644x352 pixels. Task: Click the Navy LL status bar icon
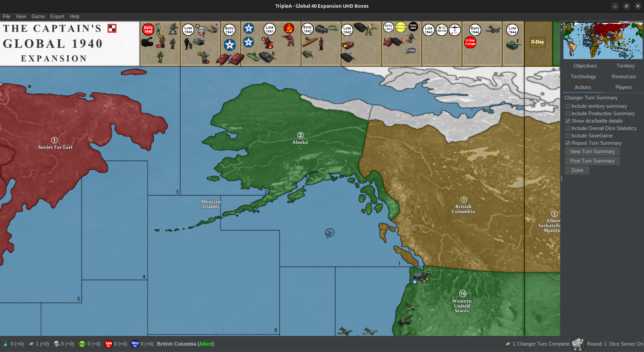coord(135,344)
